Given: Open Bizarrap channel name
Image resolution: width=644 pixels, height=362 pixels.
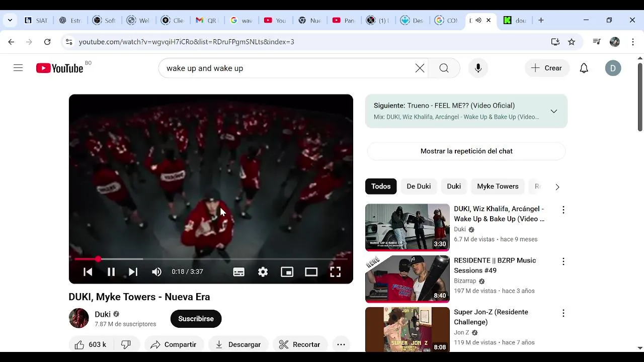Looking at the screenshot, I should pyautogui.click(x=465, y=281).
